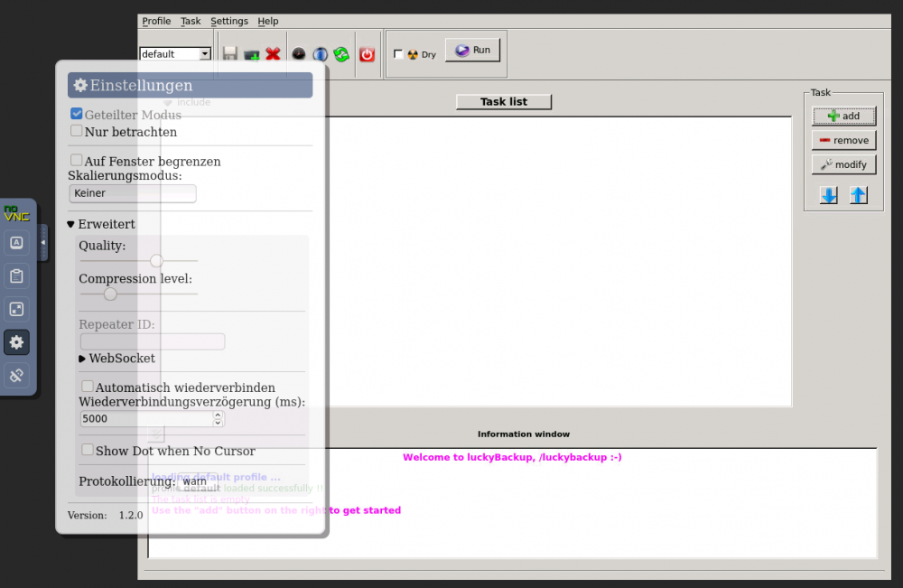Toggle Geteilter Modus checkbox

[77, 114]
